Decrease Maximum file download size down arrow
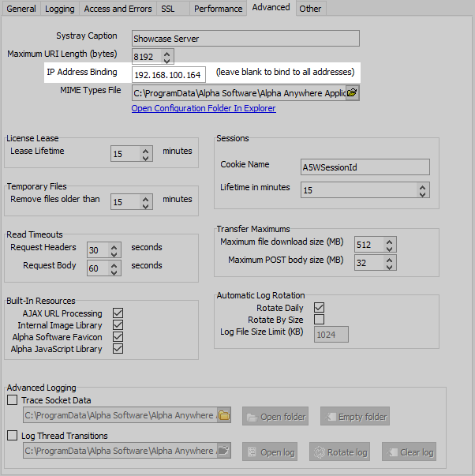 click(x=390, y=249)
